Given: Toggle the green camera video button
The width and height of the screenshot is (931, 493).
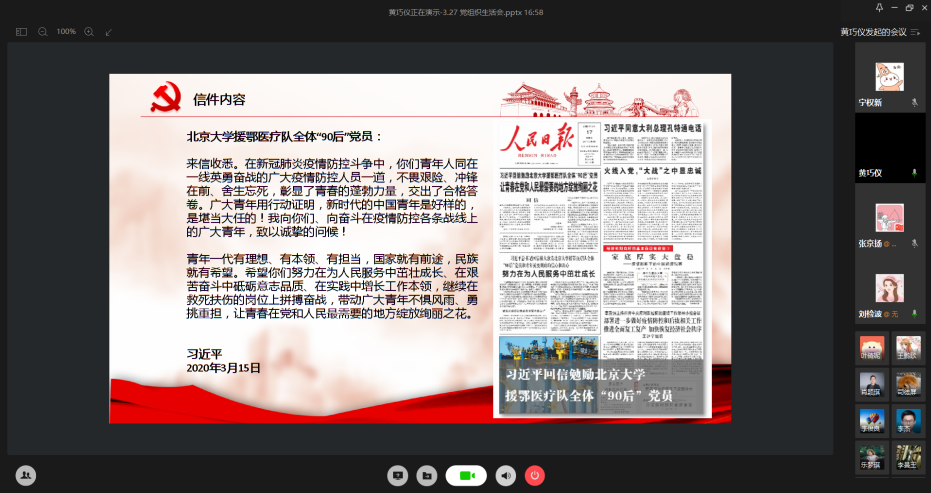Looking at the screenshot, I should 466,475.
